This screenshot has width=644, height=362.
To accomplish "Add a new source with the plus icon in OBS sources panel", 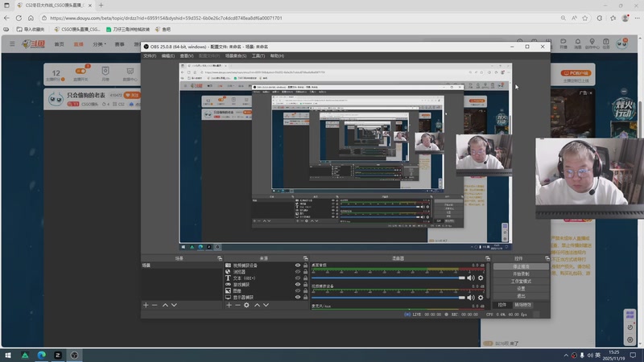I will pyautogui.click(x=229, y=305).
